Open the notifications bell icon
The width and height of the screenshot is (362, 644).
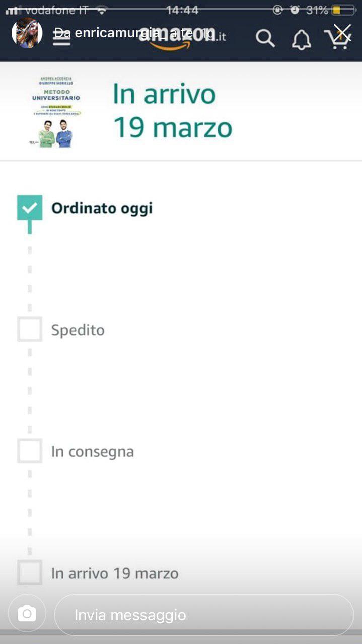pyautogui.click(x=301, y=39)
